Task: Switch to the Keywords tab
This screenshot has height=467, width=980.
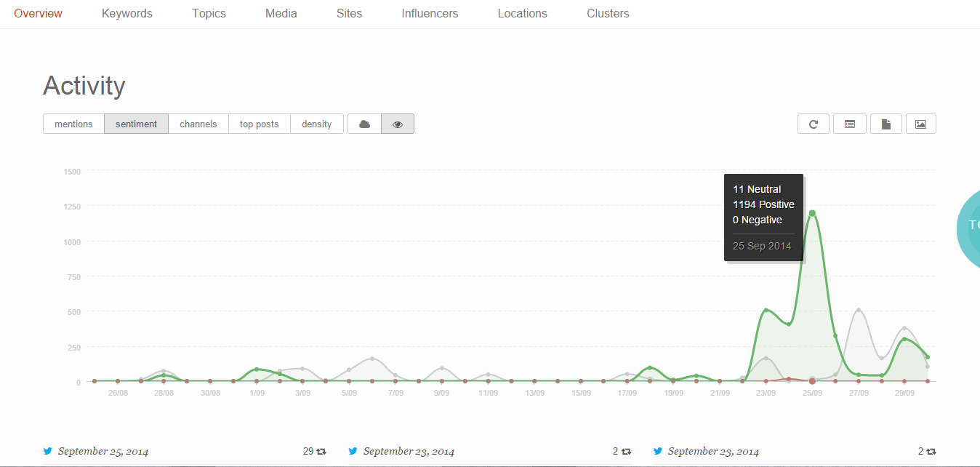Action: coord(127,13)
